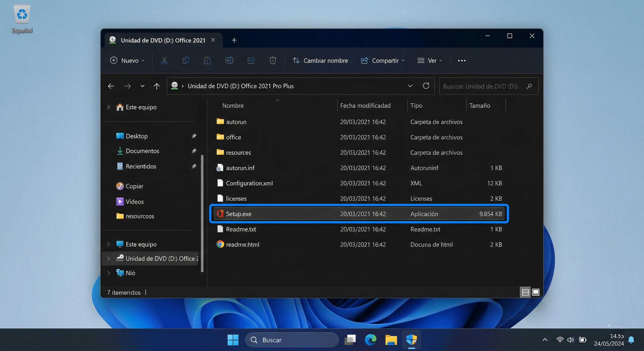Open the Ver view options dropdown

pos(430,60)
